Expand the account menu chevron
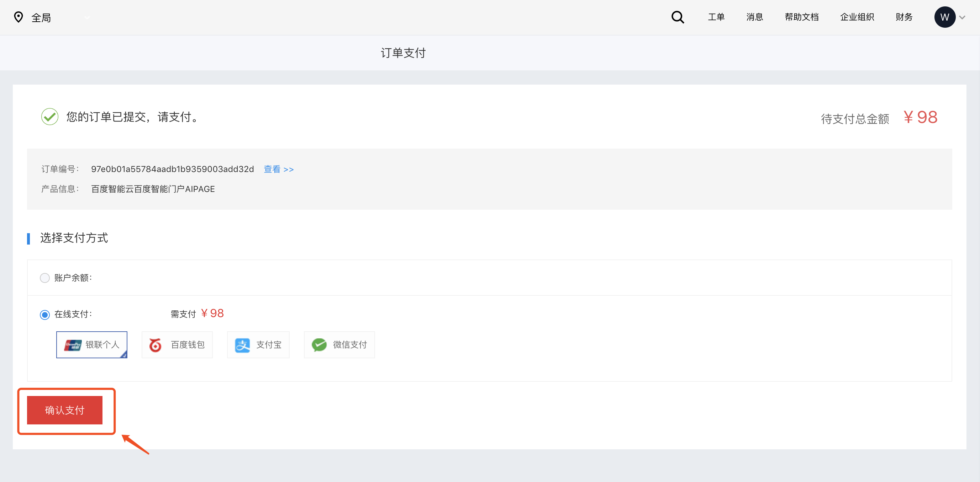 click(962, 17)
